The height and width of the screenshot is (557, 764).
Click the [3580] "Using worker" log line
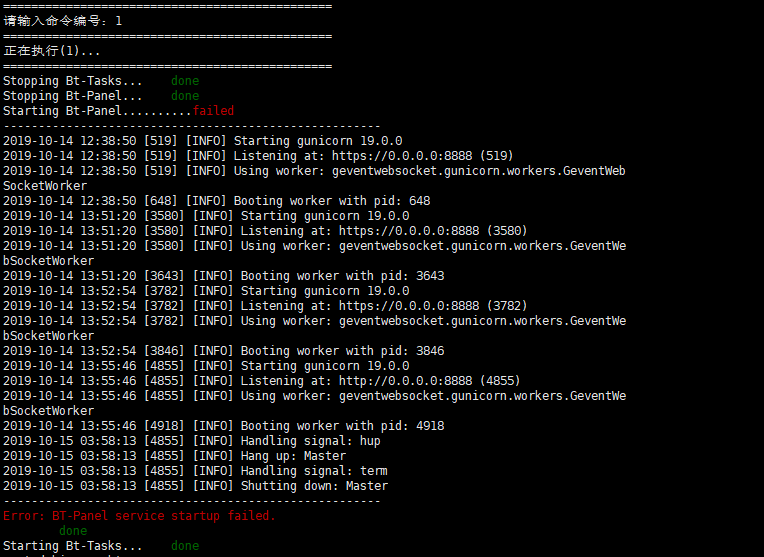click(315, 246)
